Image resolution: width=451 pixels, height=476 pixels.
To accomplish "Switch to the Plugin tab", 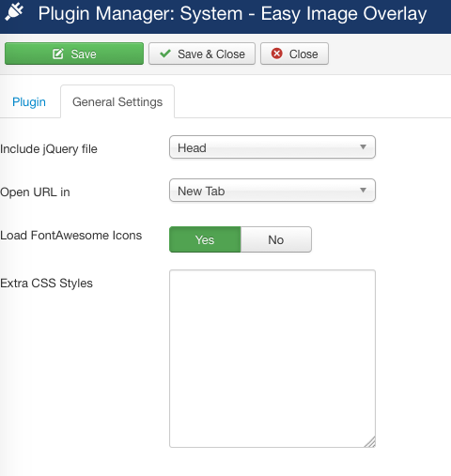I will click(29, 102).
